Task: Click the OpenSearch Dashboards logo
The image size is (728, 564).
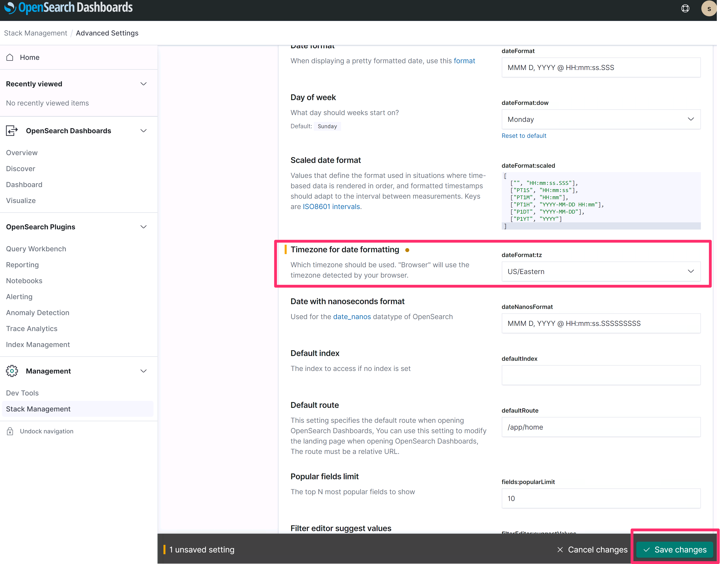Action: pos(68,7)
